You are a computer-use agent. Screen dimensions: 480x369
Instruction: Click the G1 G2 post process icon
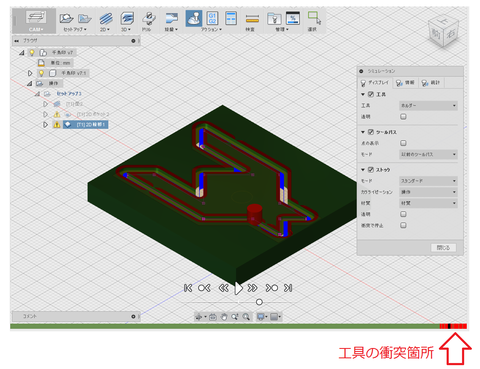[212, 18]
